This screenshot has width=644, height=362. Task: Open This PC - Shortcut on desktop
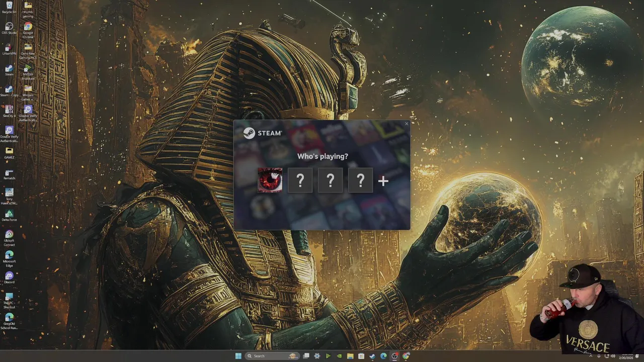tap(9, 301)
